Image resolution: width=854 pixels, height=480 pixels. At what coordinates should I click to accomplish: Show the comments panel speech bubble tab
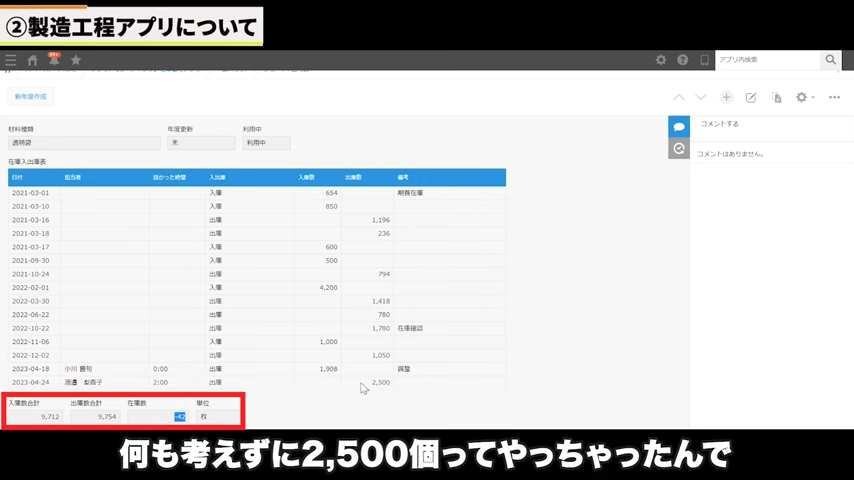pos(679,127)
